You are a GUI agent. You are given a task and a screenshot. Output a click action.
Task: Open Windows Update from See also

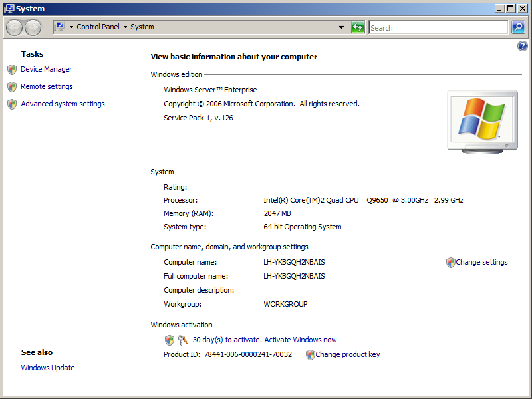(x=47, y=368)
